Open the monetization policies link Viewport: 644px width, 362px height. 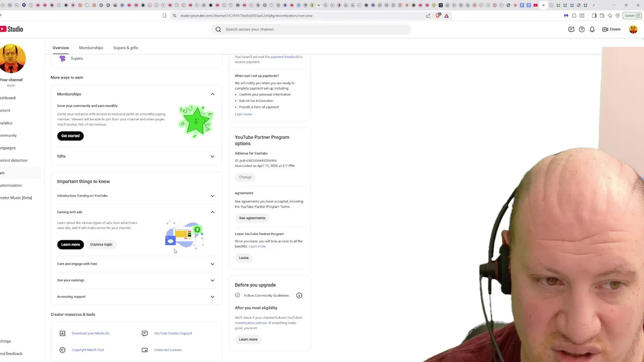point(251,323)
